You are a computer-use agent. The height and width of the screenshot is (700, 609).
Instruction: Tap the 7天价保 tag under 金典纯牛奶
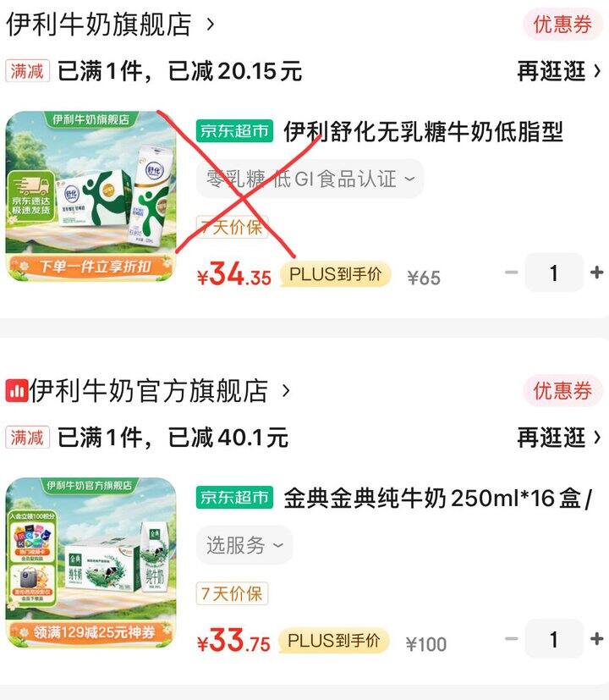(232, 593)
